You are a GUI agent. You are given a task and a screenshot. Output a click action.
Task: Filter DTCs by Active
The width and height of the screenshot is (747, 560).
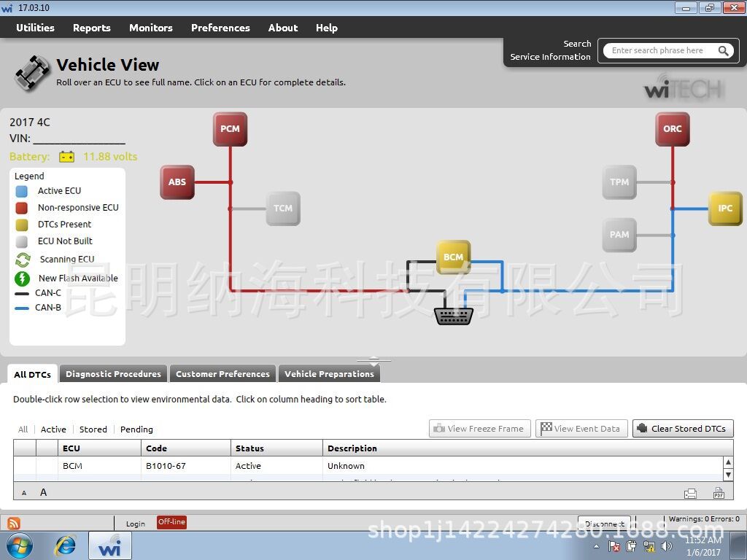pos(53,429)
